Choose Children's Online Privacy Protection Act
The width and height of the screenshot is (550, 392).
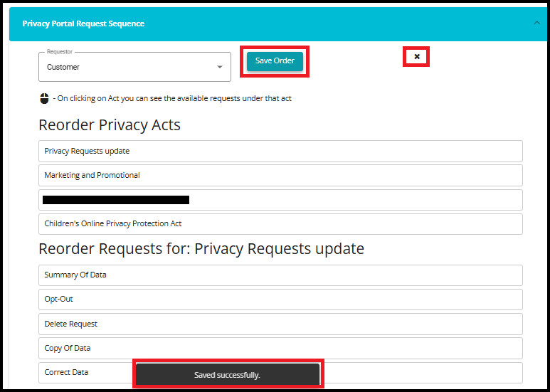pyautogui.click(x=280, y=223)
